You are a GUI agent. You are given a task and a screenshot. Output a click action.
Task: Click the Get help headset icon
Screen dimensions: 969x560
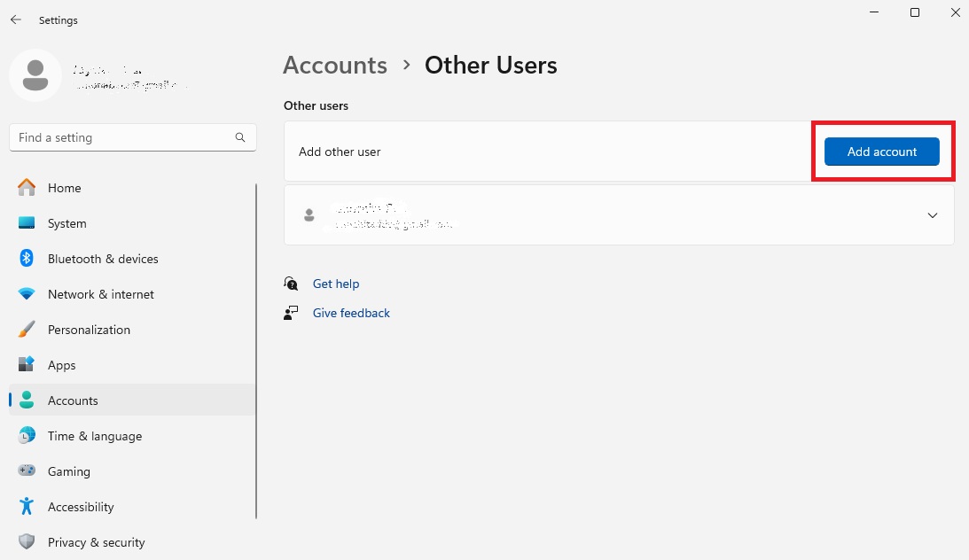tap(291, 284)
